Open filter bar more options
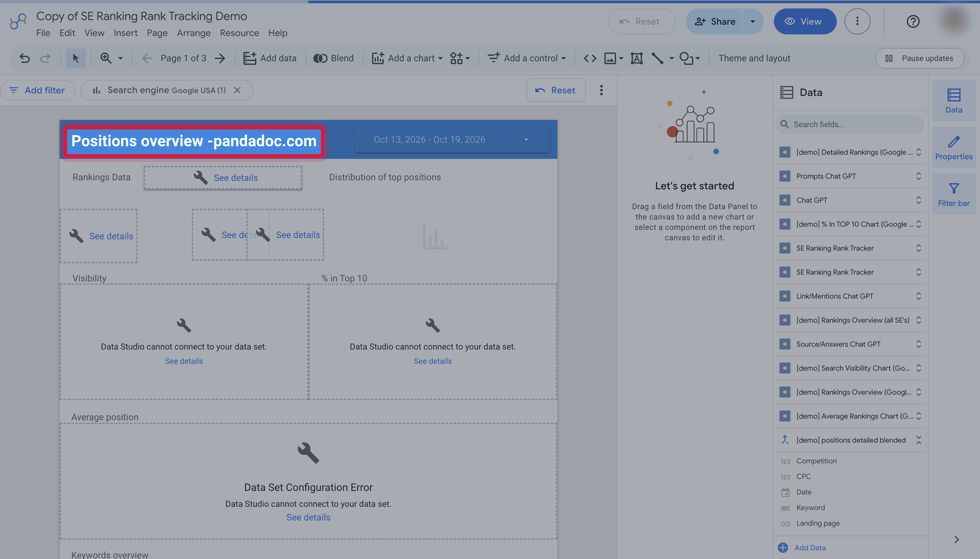 [x=601, y=90]
